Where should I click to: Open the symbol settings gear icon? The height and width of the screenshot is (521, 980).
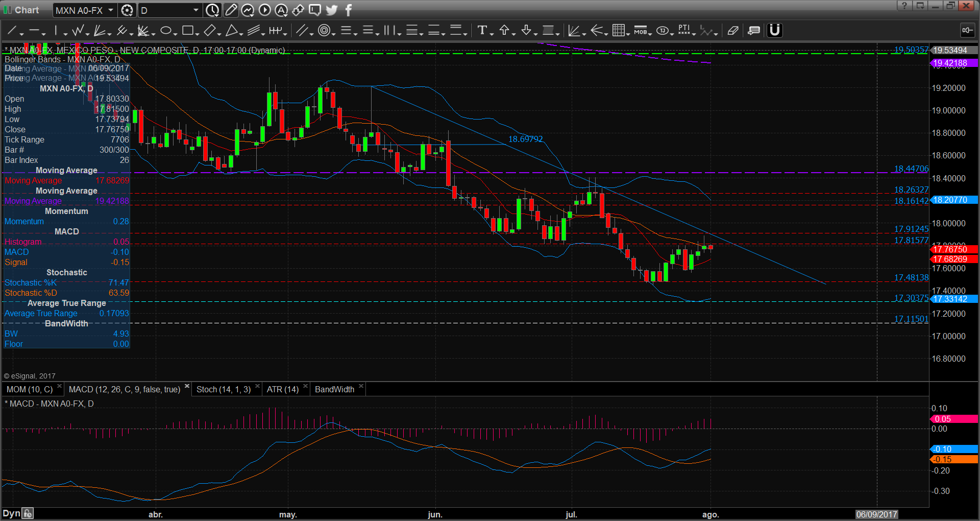[127, 10]
